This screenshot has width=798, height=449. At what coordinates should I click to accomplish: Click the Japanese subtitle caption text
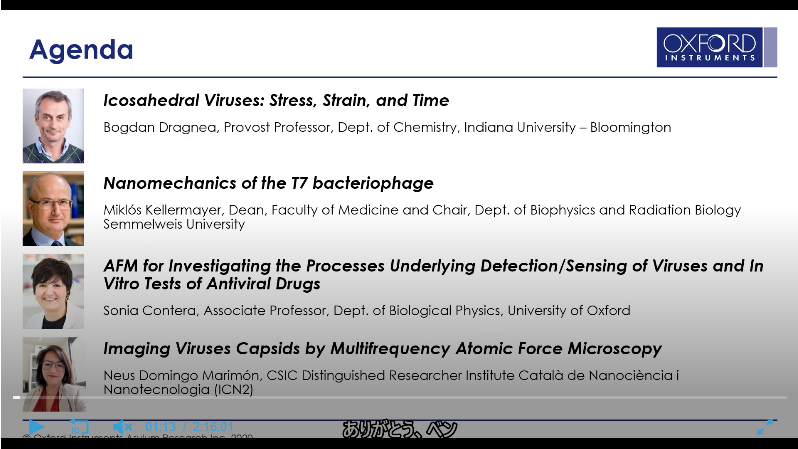399,430
